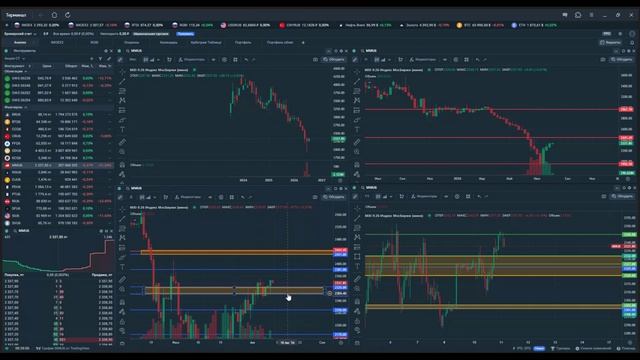Switch to the Опционы tab
The height and width of the screenshot is (360, 640).
(x=131, y=42)
